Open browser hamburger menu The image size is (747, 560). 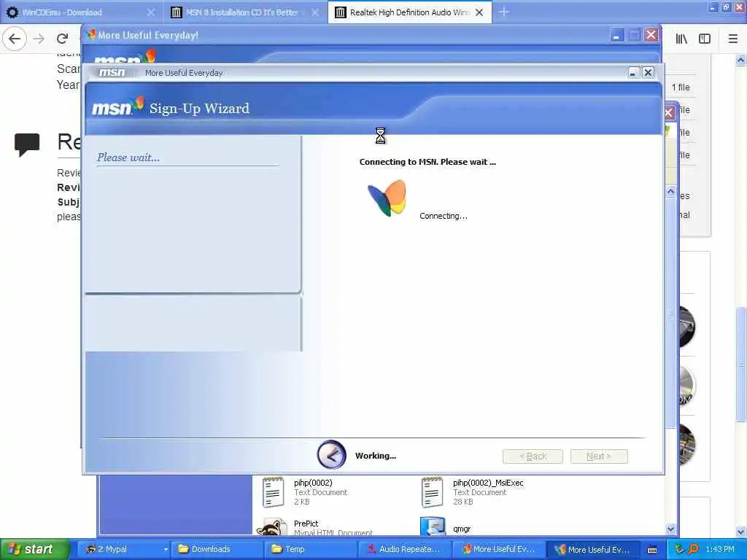(x=733, y=39)
